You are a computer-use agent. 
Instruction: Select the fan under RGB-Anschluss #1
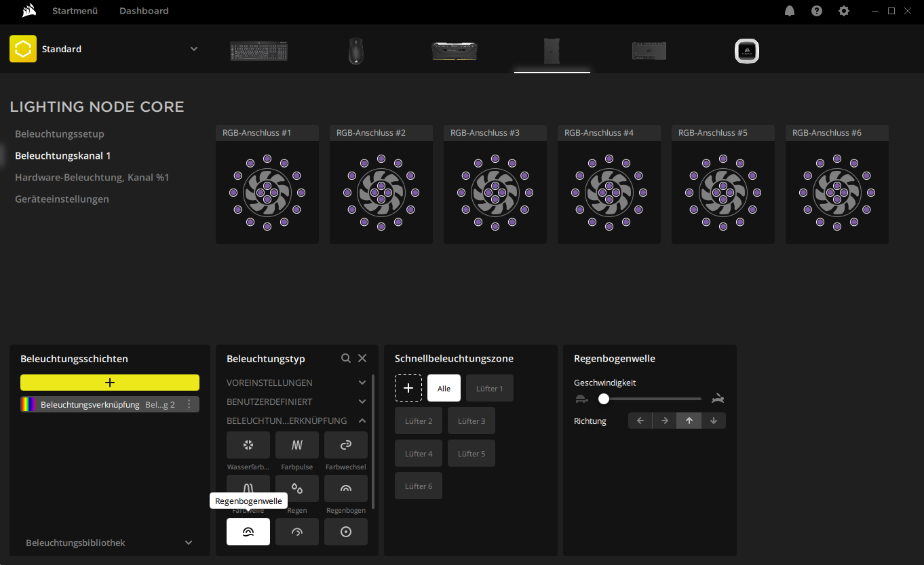267,193
